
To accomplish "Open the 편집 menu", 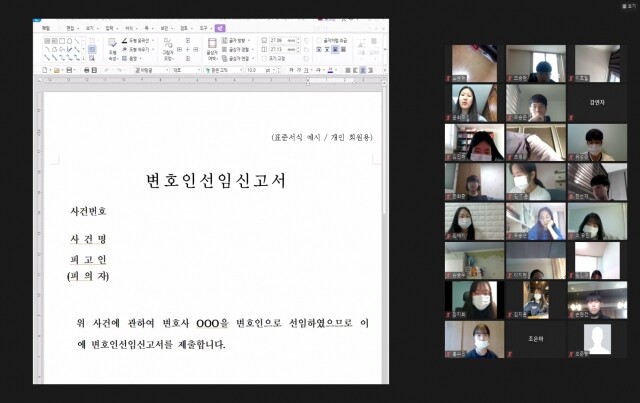I will [x=70, y=28].
